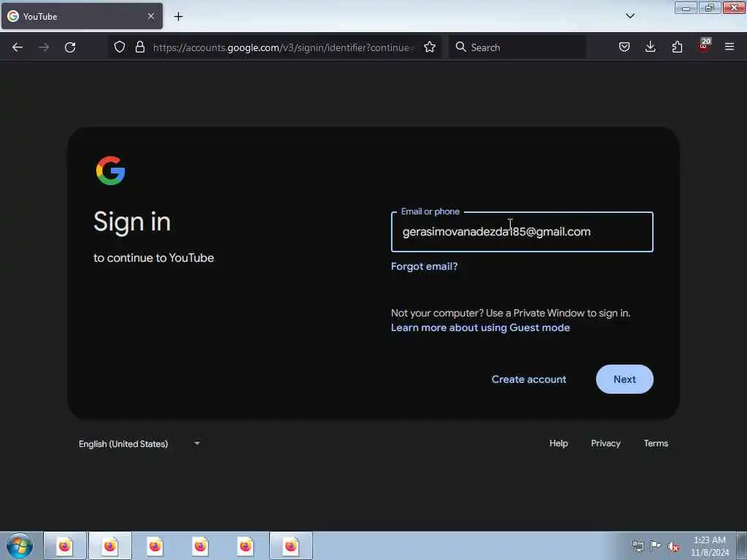
Task: List all tabs chevron
Action: (x=630, y=16)
